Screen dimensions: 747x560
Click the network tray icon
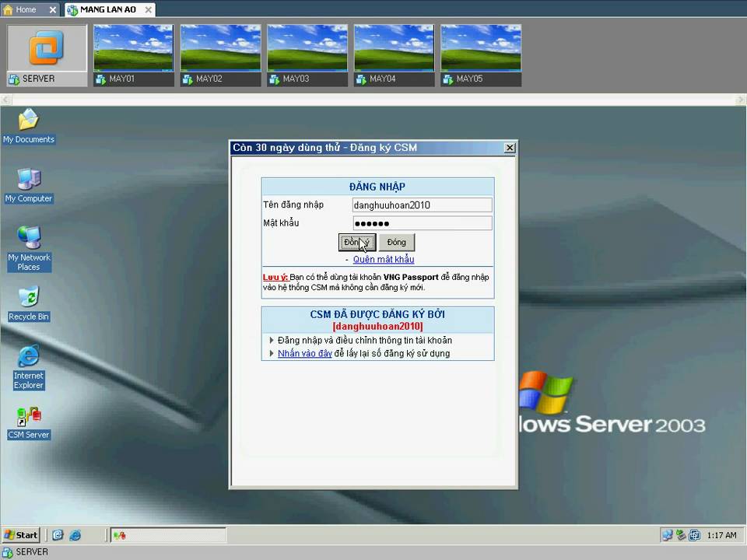tap(667, 535)
